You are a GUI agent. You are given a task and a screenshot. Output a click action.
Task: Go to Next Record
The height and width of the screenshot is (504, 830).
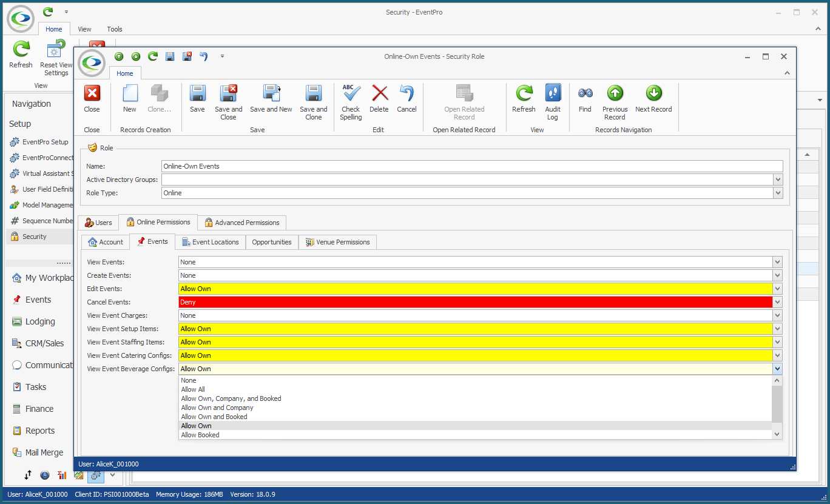point(653,99)
